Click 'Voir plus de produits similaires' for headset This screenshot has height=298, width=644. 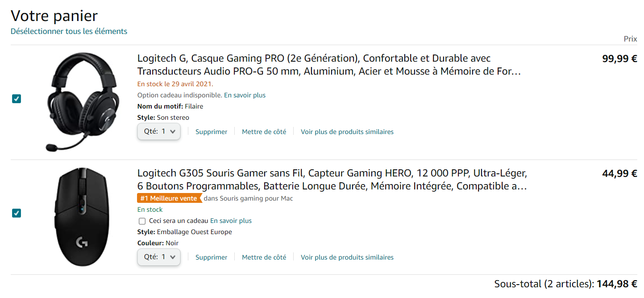pos(347,132)
